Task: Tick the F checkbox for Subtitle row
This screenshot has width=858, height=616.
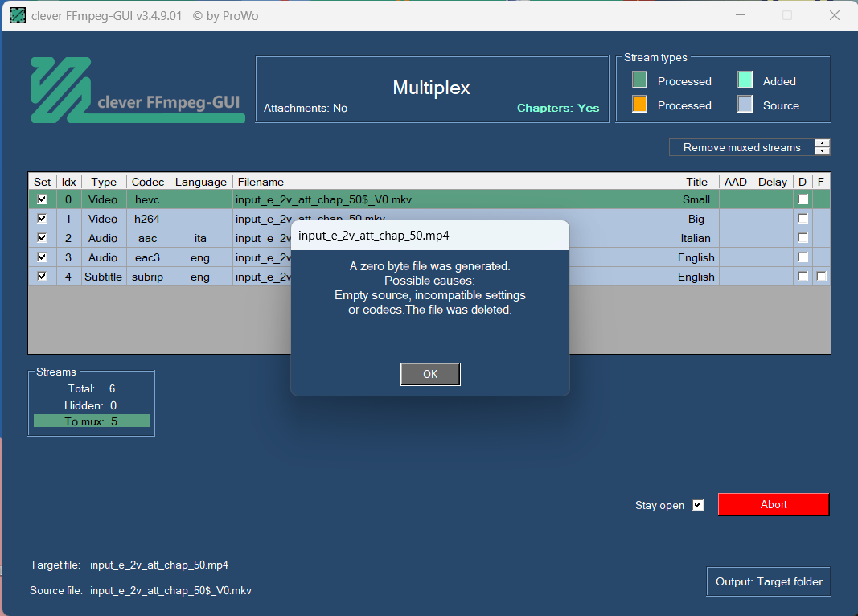Action: (x=821, y=277)
